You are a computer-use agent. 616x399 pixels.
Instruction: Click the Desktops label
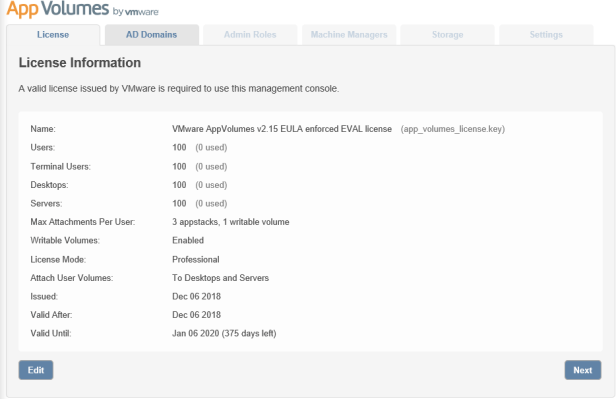click(x=50, y=185)
